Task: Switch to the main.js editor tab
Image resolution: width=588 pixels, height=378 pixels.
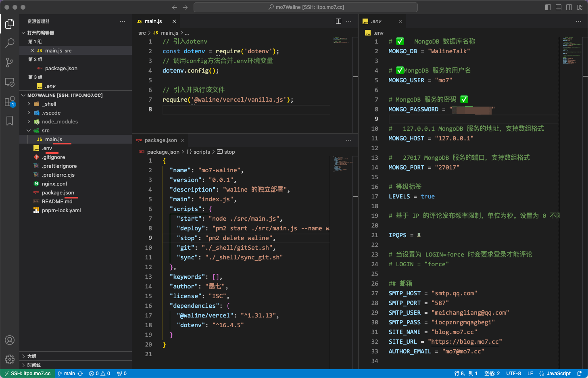Action: click(156, 21)
